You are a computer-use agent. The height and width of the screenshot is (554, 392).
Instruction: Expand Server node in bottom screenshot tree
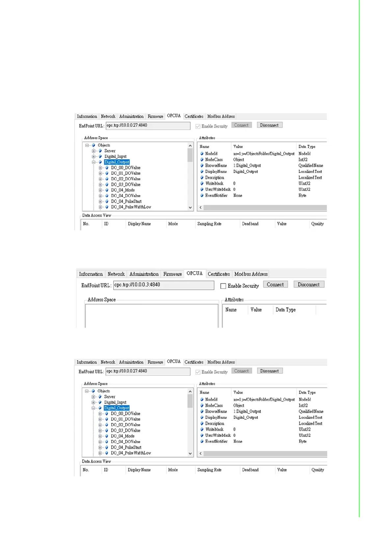tap(93, 397)
